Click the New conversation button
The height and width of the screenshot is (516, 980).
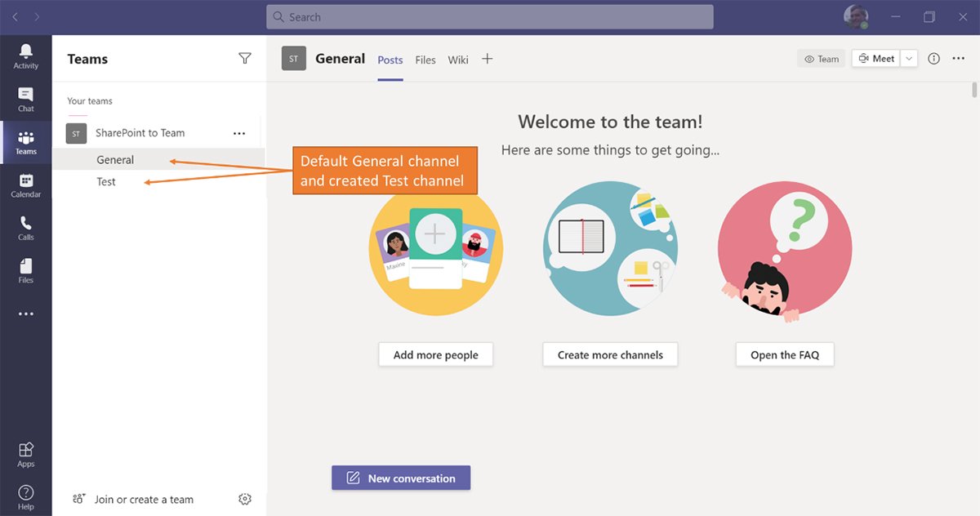(401, 478)
